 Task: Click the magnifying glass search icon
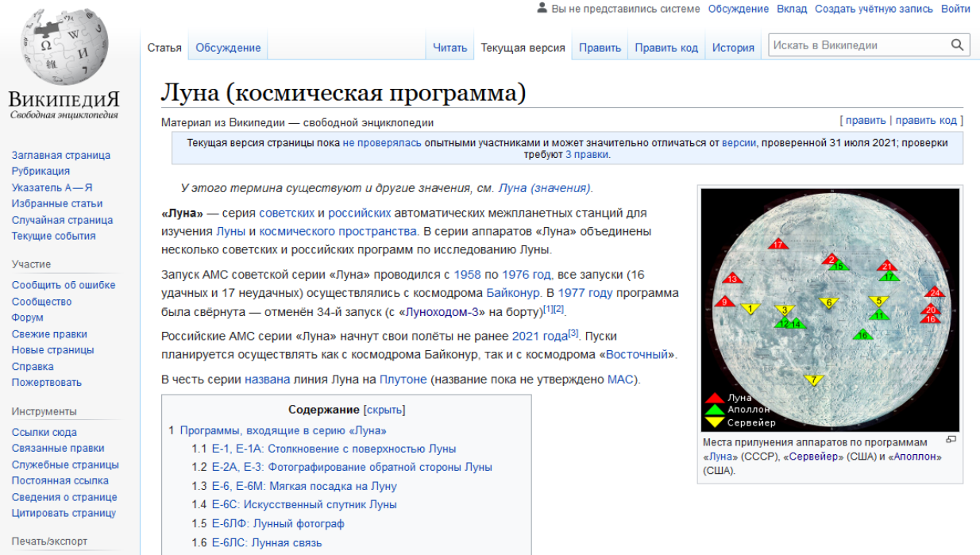(x=958, y=45)
